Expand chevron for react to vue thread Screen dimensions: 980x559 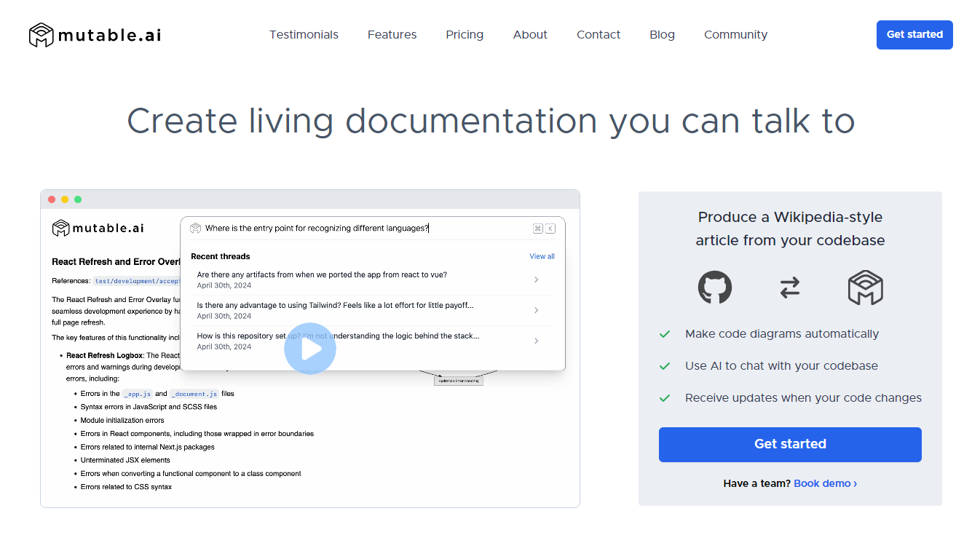click(x=537, y=279)
